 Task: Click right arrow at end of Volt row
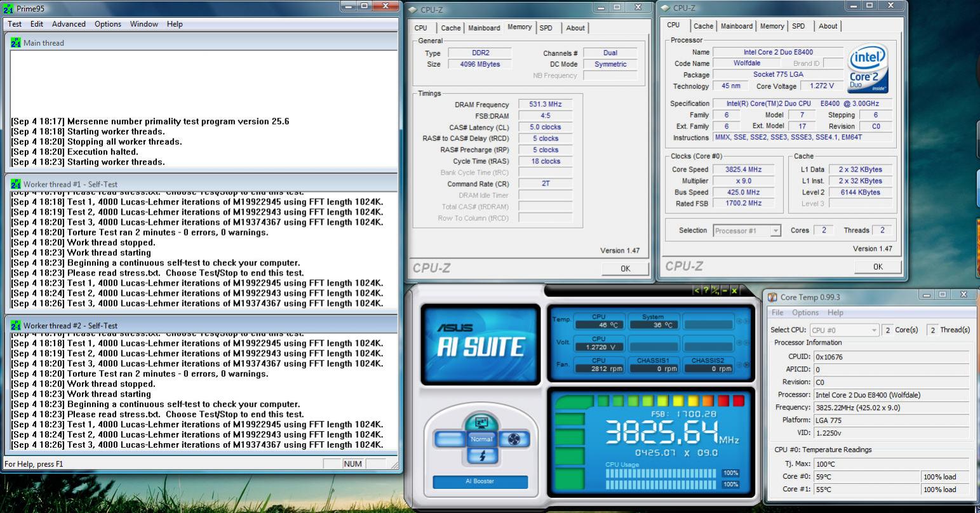point(746,342)
